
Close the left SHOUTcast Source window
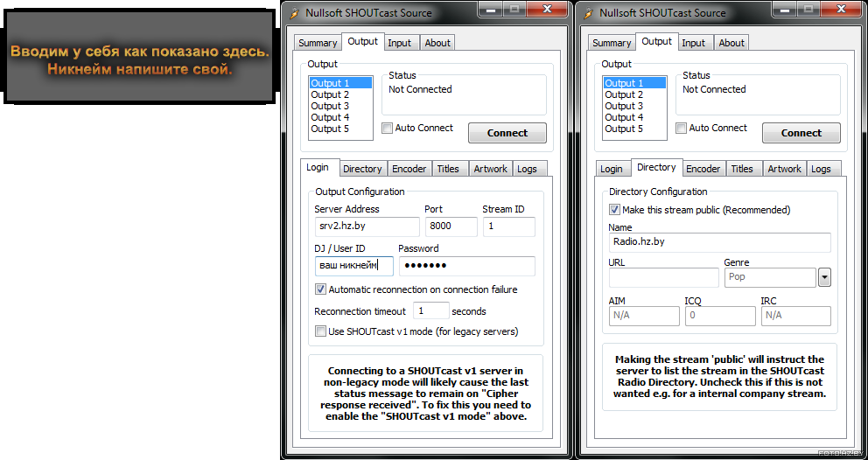point(546,8)
